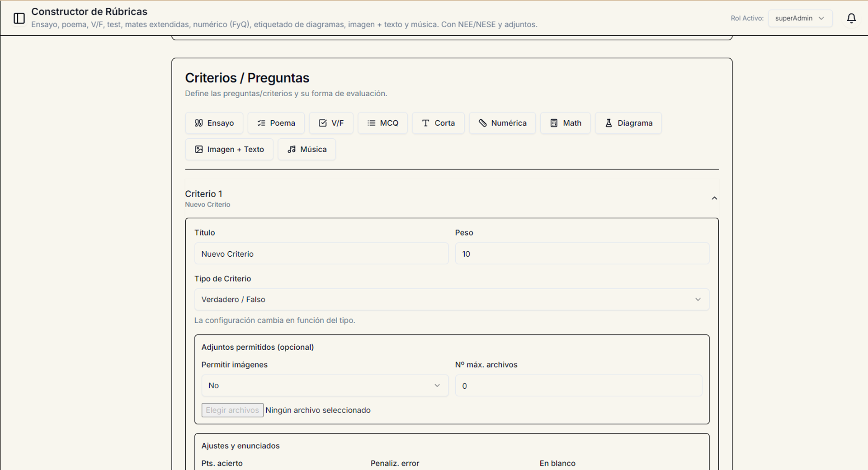Add a Numérica criterion
The width and height of the screenshot is (868, 470).
click(502, 123)
